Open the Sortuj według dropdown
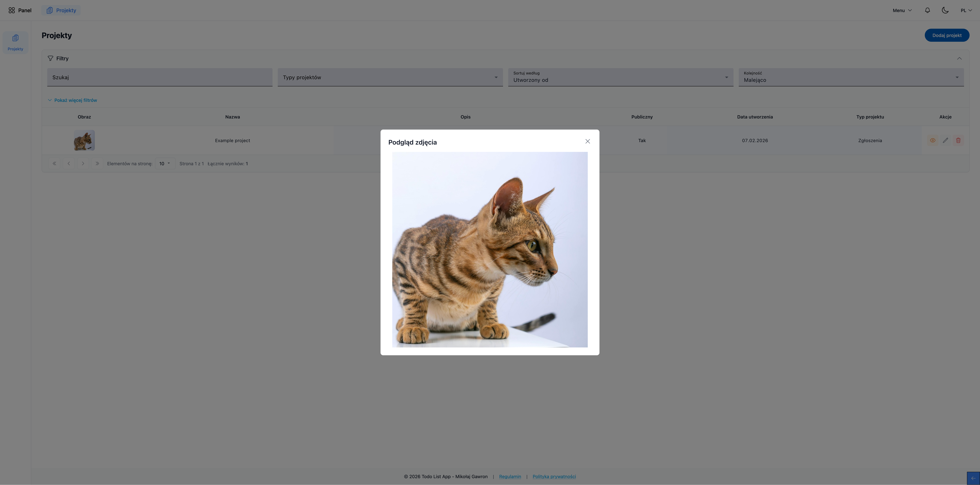This screenshot has width=980, height=485. click(x=620, y=77)
